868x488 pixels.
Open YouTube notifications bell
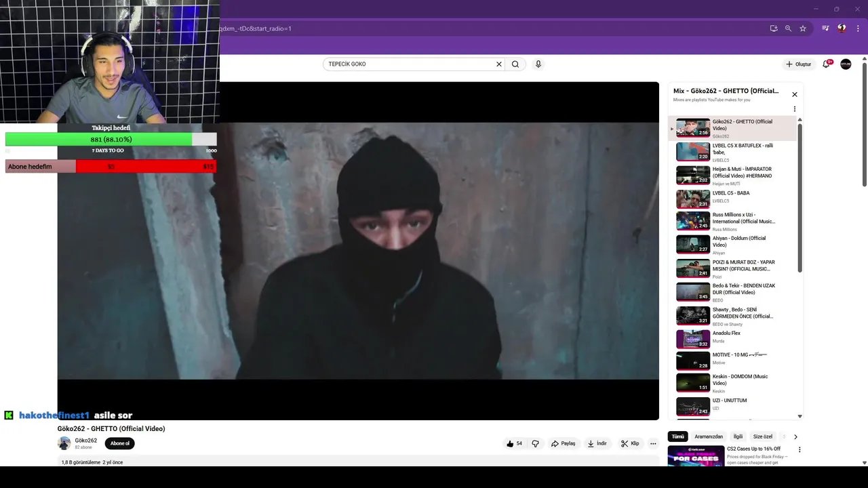click(826, 64)
